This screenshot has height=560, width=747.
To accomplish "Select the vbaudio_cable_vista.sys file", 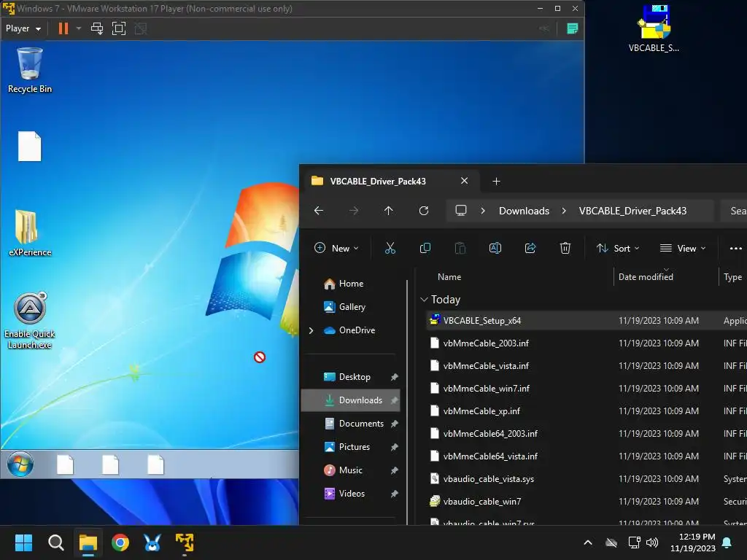I will click(x=586, y=479).
